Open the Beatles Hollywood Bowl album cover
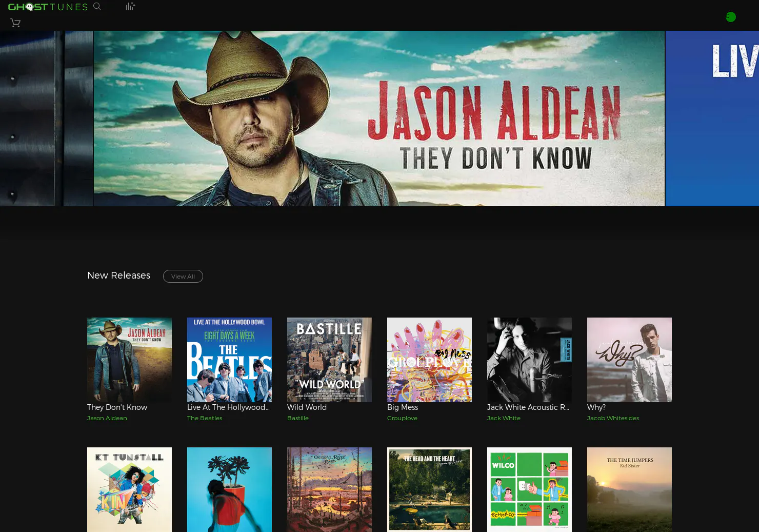This screenshot has width=759, height=532. tap(229, 360)
